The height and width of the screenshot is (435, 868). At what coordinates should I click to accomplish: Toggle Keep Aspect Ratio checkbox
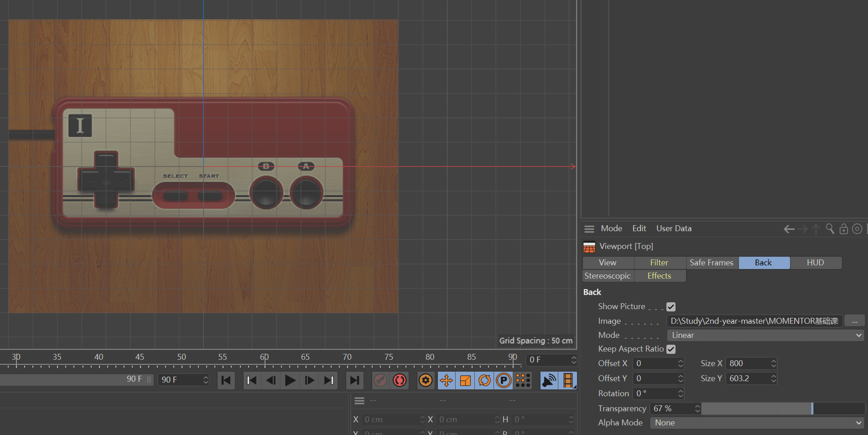point(670,349)
